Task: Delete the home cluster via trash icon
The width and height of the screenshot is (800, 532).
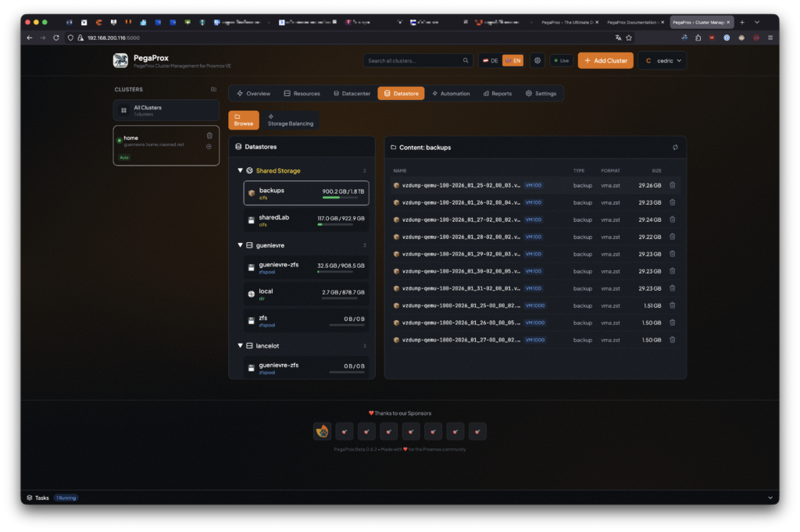Action: point(209,135)
